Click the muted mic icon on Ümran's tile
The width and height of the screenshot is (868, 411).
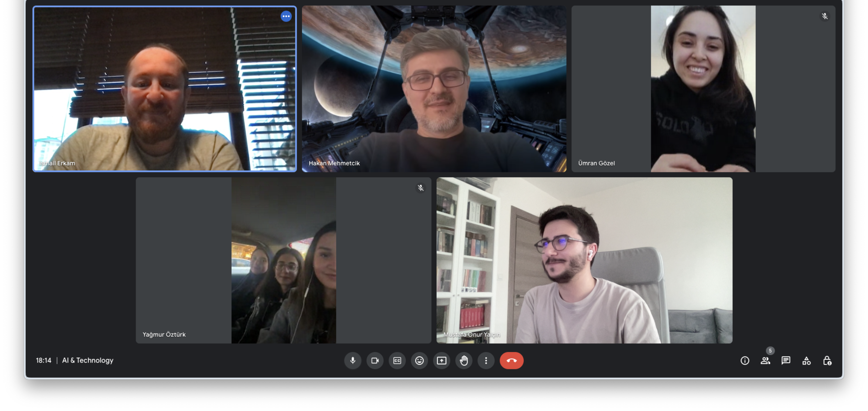(824, 16)
